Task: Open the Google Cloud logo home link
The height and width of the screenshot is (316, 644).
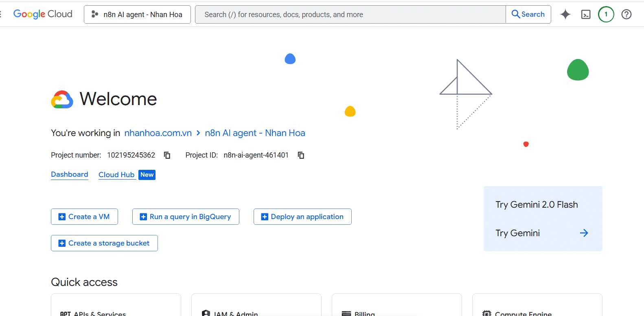Action: click(43, 14)
